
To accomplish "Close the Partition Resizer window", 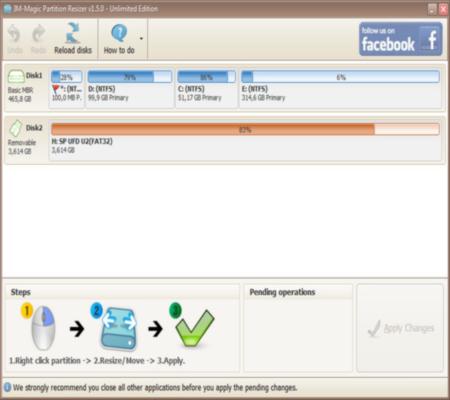I will [x=443, y=9].
